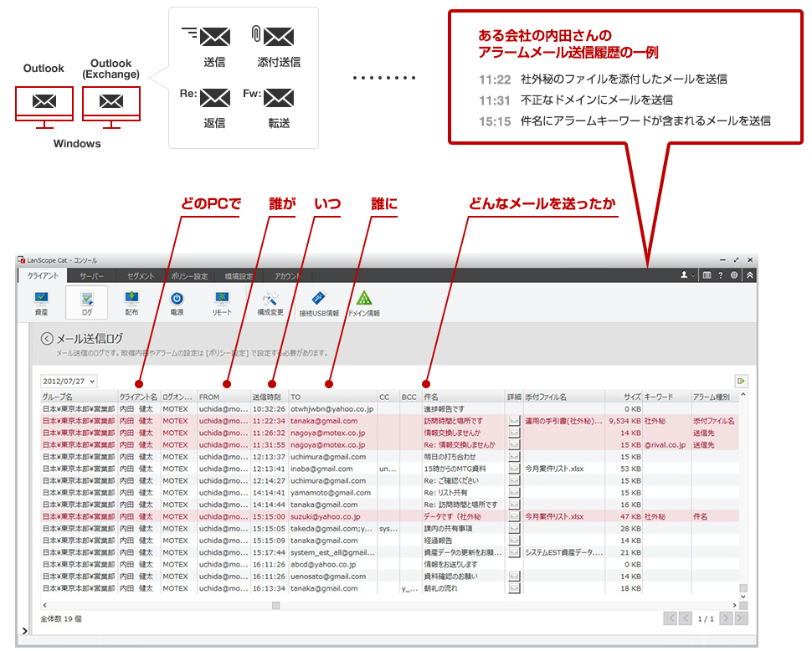Switch to the セグメント tab
Image resolution: width=812 pixels, height=651 pixels.
141,276
